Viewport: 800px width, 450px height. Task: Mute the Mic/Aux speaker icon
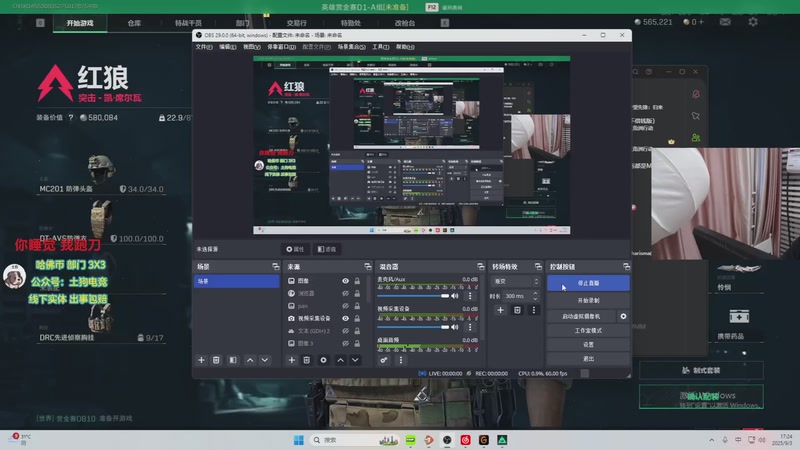[455, 296]
